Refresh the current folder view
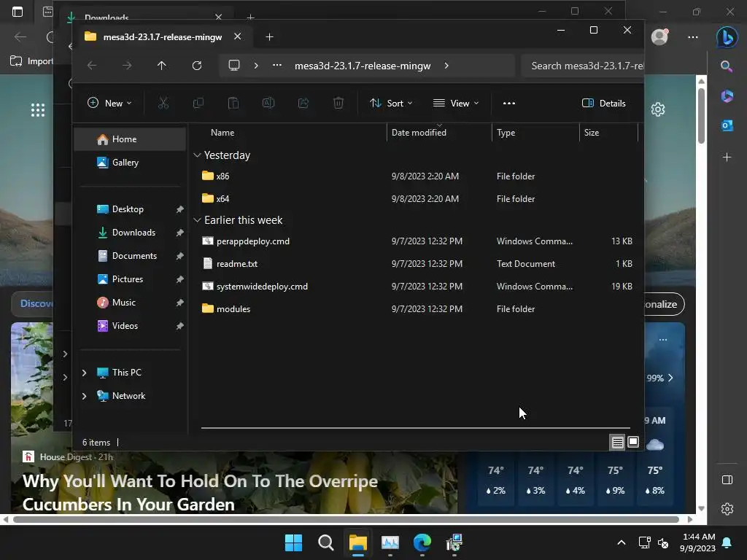 197,66
